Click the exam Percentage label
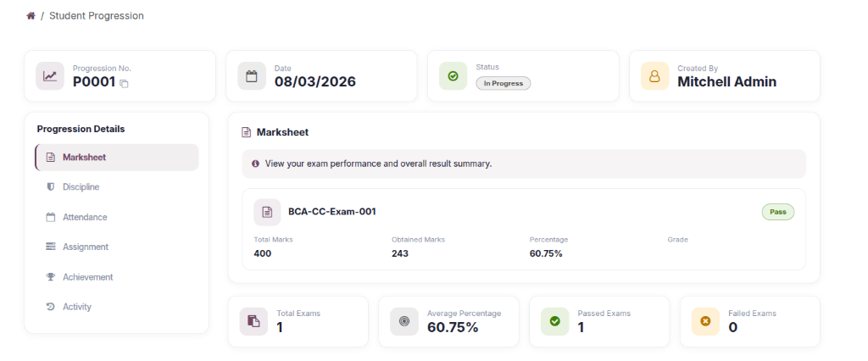The width and height of the screenshot is (868, 361). 548,240
